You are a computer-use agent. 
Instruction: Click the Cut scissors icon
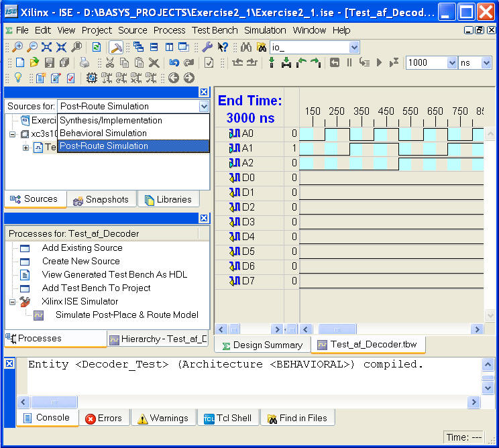pyautogui.click(x=110, y=62)
